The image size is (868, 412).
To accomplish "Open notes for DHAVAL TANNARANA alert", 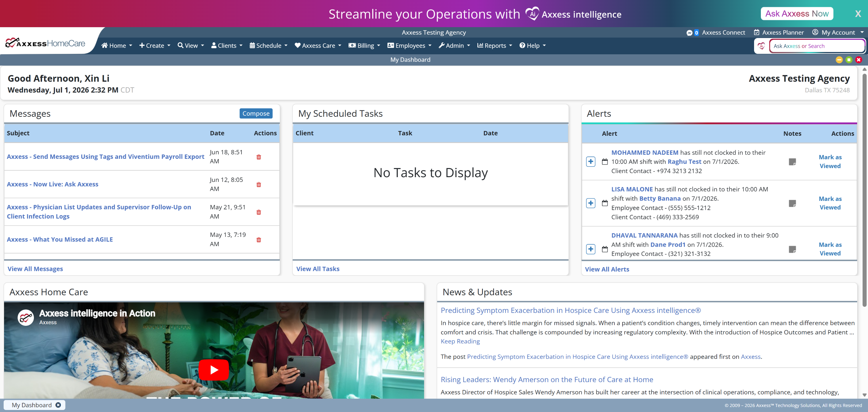I will [x=792, y=249].
